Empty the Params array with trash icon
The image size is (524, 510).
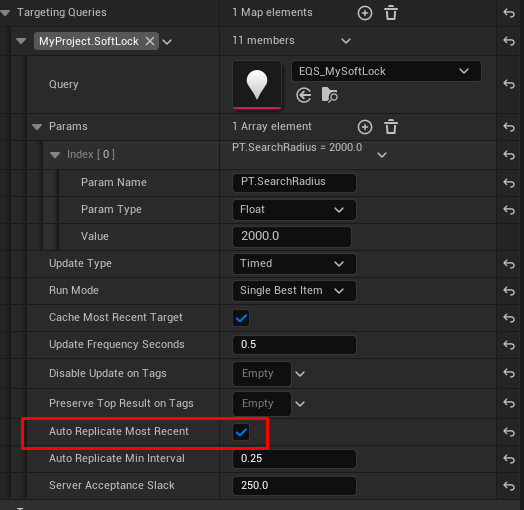coord(391,127)
